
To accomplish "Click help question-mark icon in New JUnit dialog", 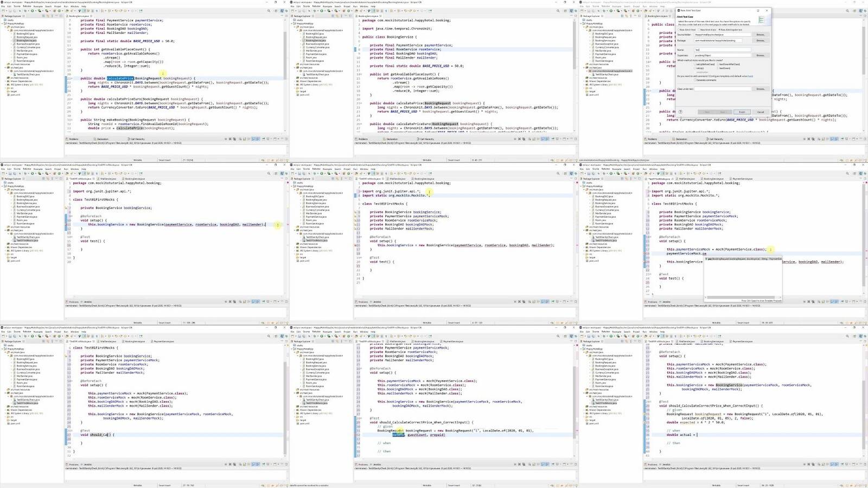I will pos(680,112).
